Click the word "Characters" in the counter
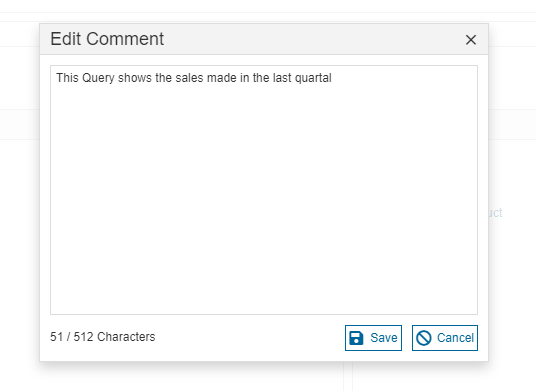Image resolution: width=536 pixels, height=391 pixels. 126,337
